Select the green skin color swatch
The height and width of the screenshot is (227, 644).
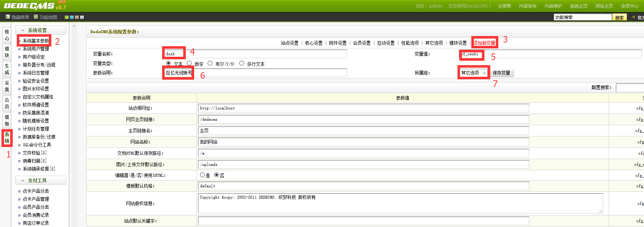[x=67, y=17]
